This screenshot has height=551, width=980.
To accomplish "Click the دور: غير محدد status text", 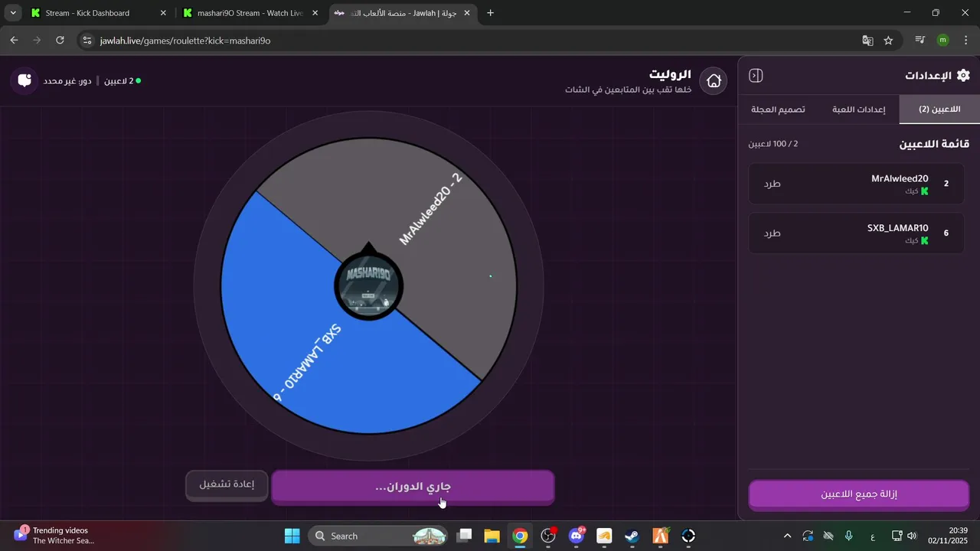I will [68, 80].
